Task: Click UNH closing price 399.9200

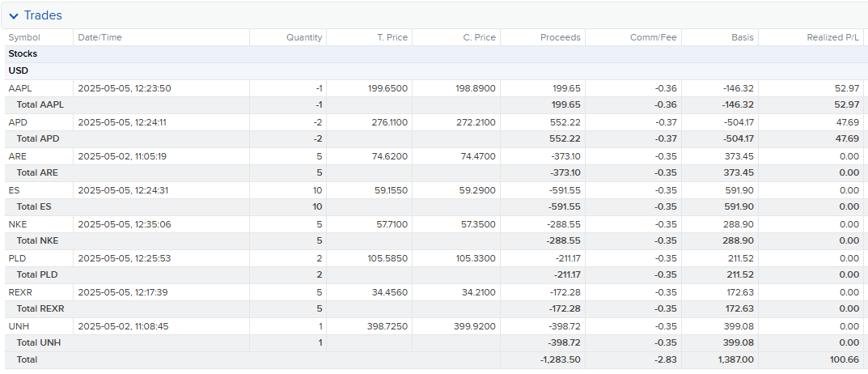Action: (476, 326)
